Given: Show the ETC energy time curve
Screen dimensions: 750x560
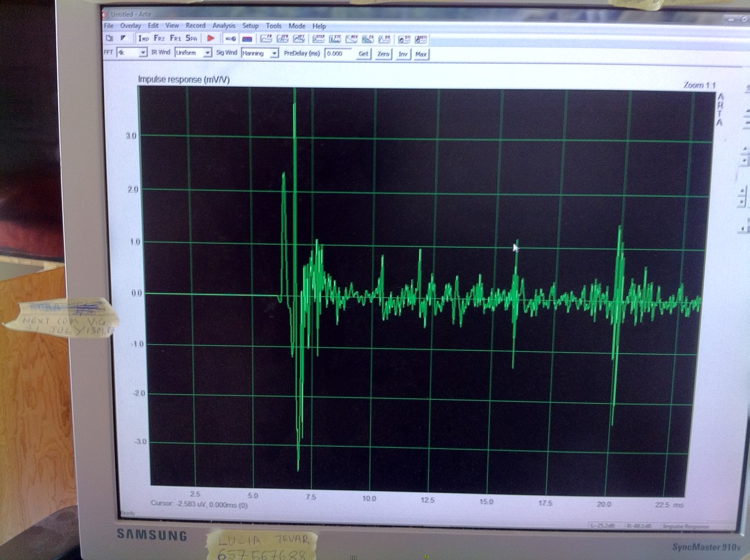Looking at the screenshot, I should 335,39.
